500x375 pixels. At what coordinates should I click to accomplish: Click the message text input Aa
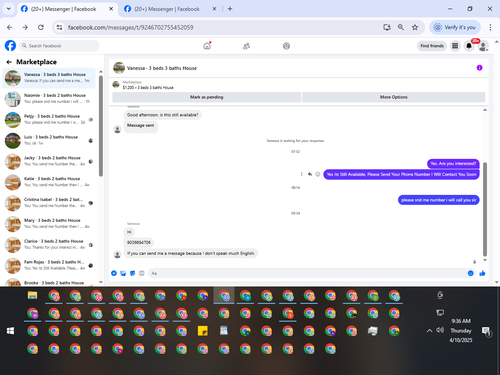(x=307, y=273)
